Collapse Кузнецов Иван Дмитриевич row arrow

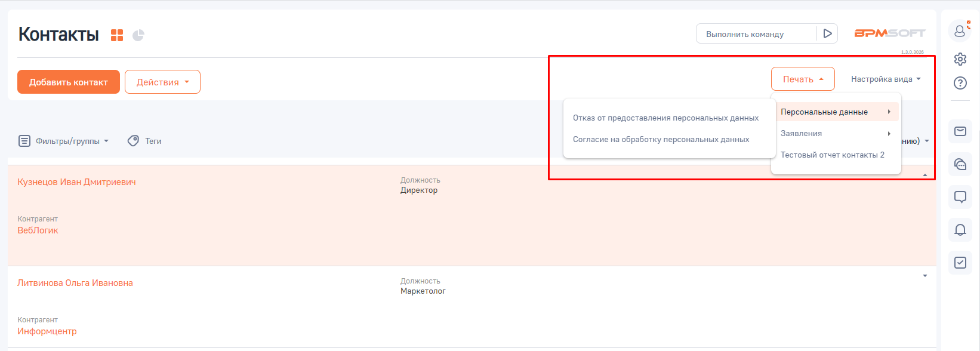pyautogui.click(x=925, y=175)
